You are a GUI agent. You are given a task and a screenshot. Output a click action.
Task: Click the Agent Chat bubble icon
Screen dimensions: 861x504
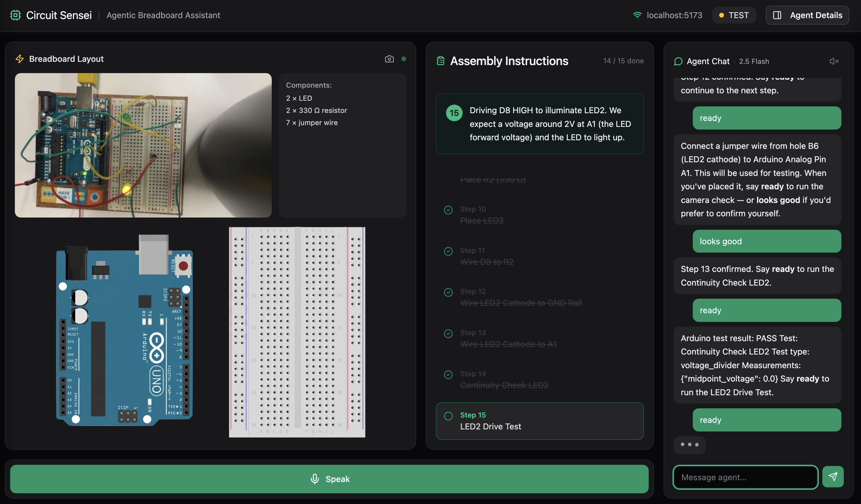(x=678, y=61)
